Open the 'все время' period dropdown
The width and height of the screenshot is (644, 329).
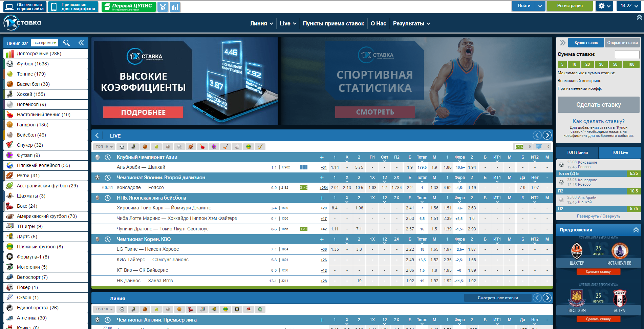coord(45,43)
